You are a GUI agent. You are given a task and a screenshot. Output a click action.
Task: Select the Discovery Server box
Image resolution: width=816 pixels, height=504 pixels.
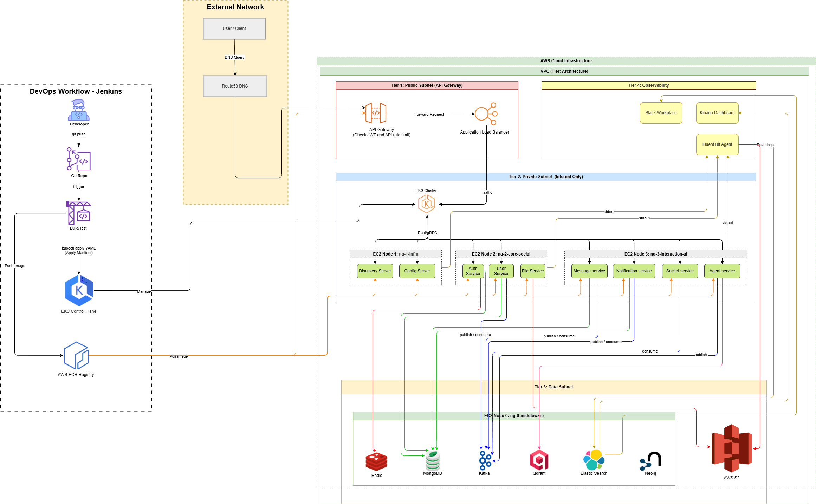click(375, 271)
